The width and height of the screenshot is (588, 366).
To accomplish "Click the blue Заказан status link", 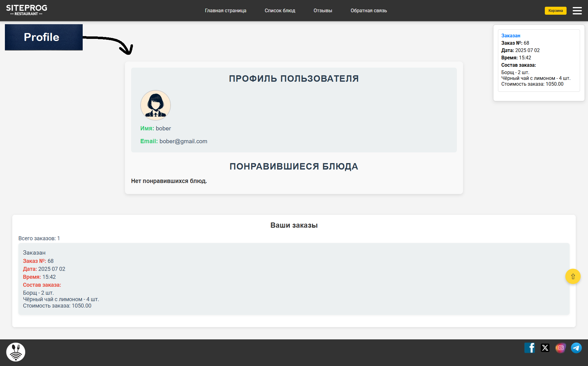I will (511, 35).
